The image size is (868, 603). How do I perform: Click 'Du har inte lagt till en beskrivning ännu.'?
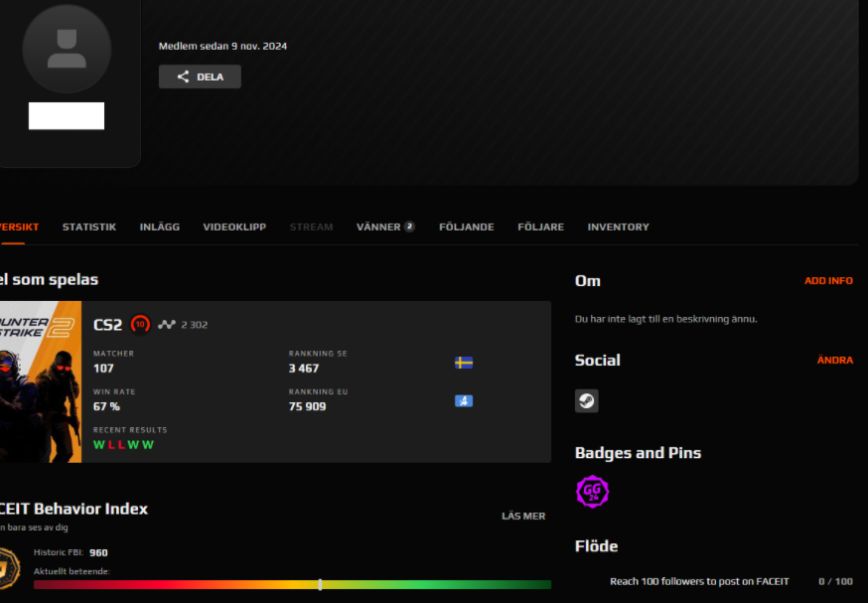(x=666, y=319)
